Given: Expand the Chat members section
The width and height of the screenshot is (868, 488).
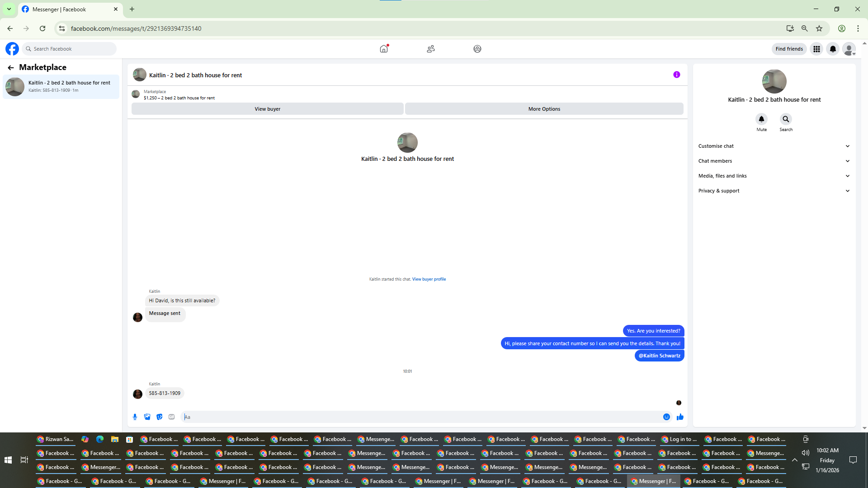Looking at the screenshot, I should [774, 161].
